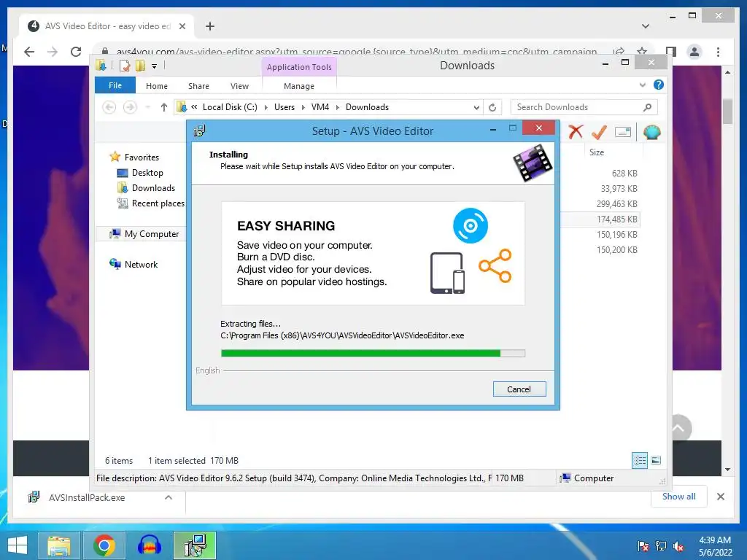Open File Explorer from taskbar

[58, 545]
